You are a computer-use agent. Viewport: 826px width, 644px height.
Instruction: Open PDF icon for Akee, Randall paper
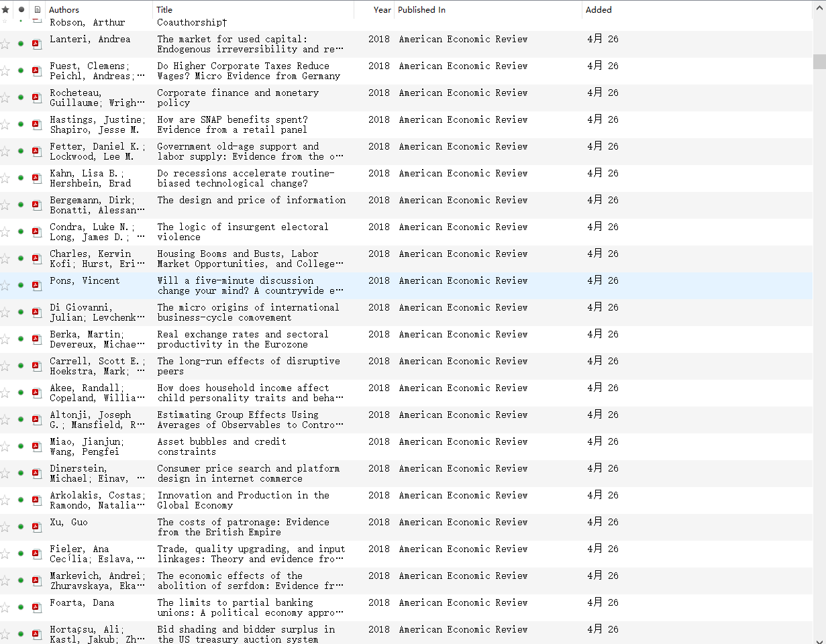tap(37, 392)
